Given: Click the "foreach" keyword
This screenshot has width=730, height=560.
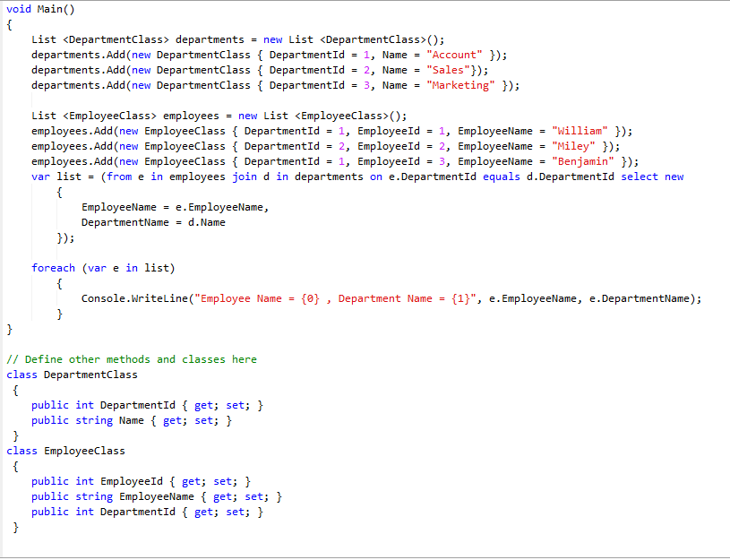Looking at the screenshot, I should (x=53, y=269).
